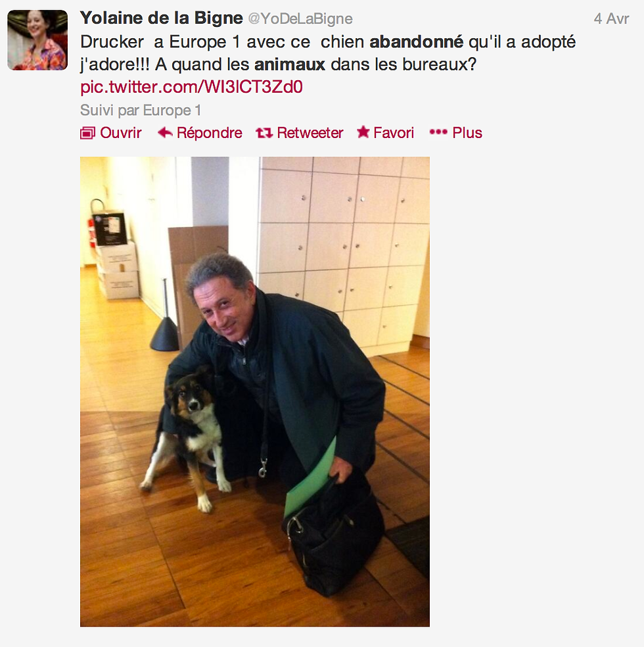
Task: Open the Plus more-options menu
Action: tap(467, 133)
